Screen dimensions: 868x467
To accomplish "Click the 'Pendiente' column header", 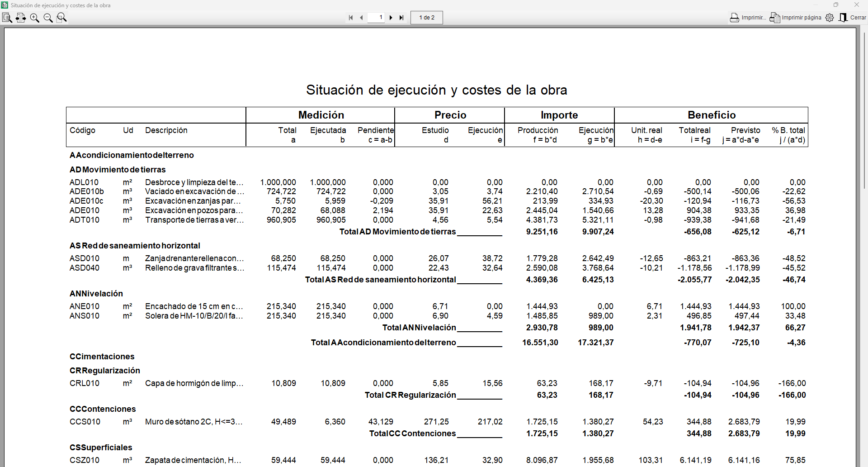I will click(376, 130).
